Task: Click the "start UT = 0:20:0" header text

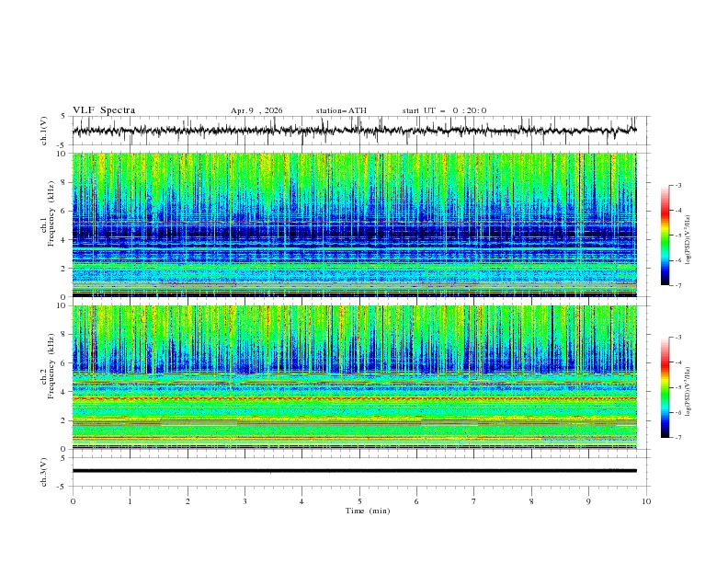Action: pyautogui.click(x=444, y=110)
